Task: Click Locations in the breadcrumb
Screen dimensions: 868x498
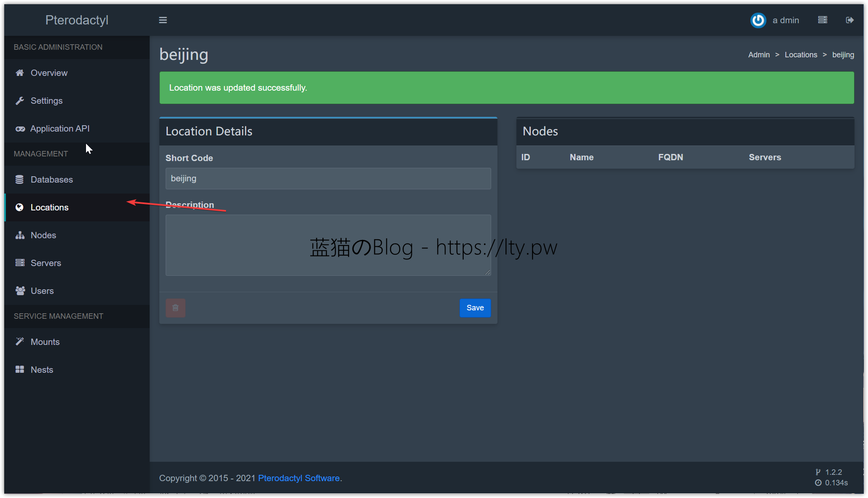Action: click(x=801, y=55)
